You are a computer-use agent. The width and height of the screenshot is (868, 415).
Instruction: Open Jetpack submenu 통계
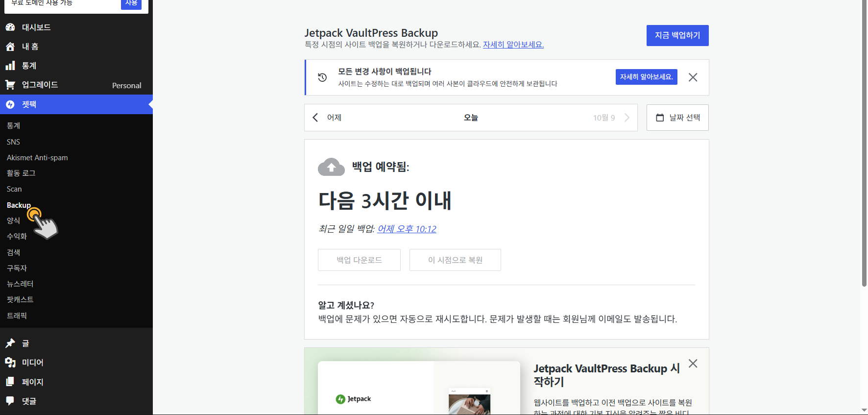[13, 126]
